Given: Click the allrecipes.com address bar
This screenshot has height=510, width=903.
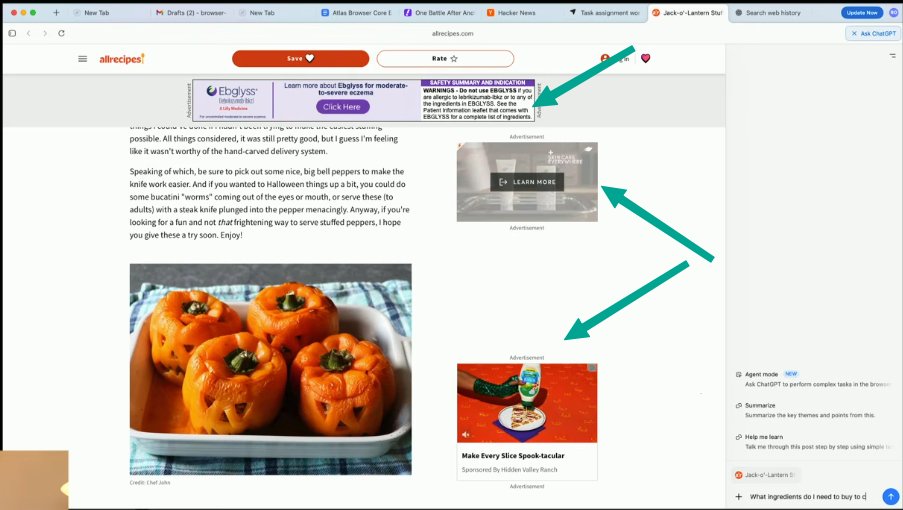Looking at the screenshot, I should point(453,33).
